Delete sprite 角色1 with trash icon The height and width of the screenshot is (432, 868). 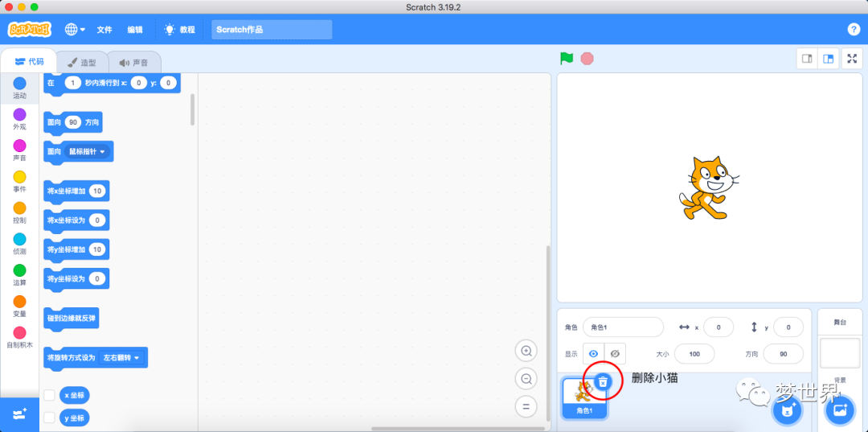point(604,381)
